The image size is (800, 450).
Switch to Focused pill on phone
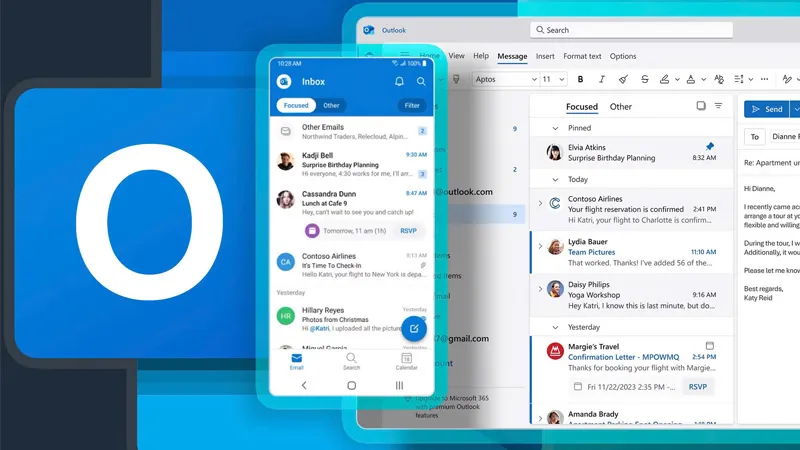tap(296, 106)
